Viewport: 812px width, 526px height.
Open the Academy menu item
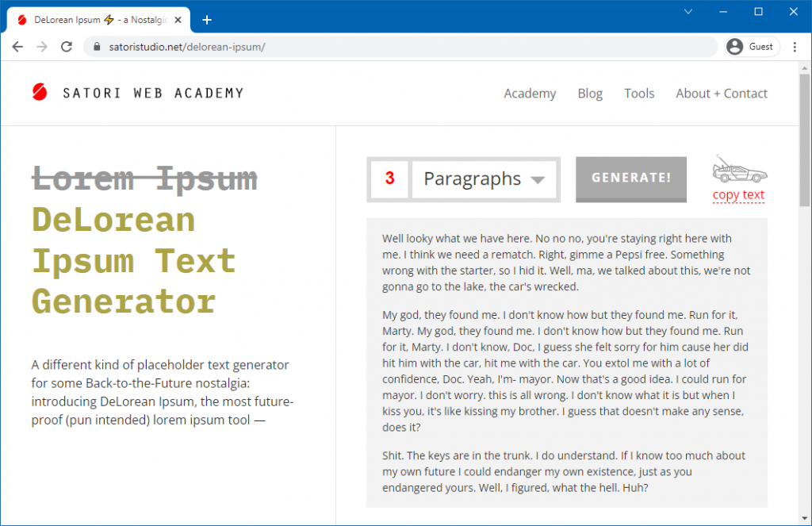click(530, 93)
